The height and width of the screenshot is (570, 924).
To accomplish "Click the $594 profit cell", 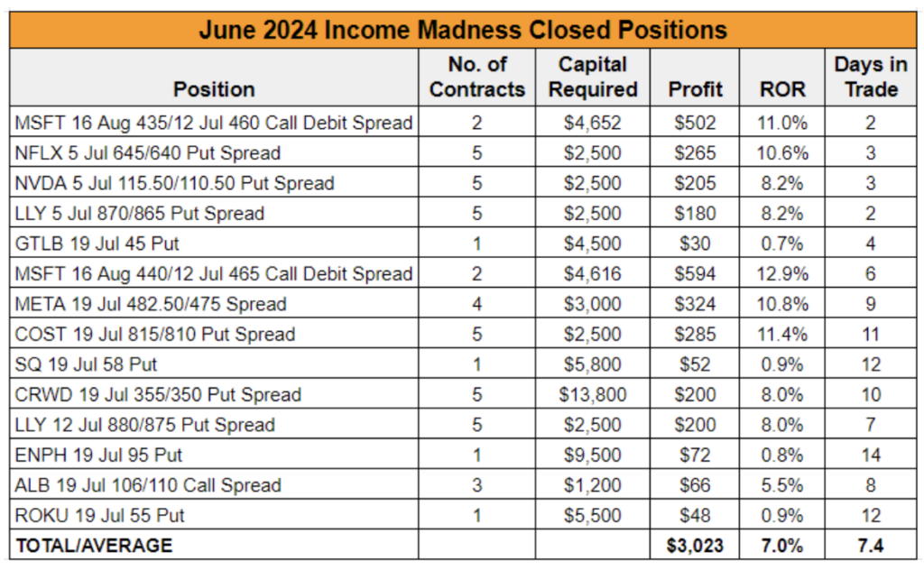I will (695, 273).
